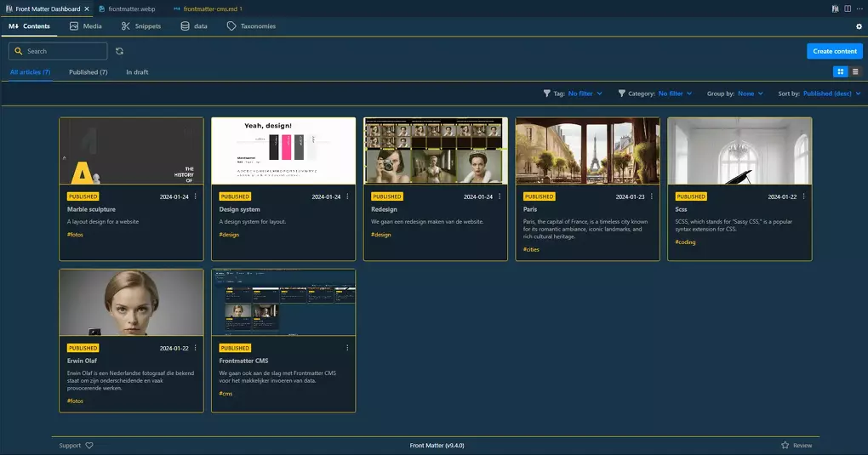Open Paris card options menu
The width and height of the screenshot is (868, 455).
[x=652, y=196]
